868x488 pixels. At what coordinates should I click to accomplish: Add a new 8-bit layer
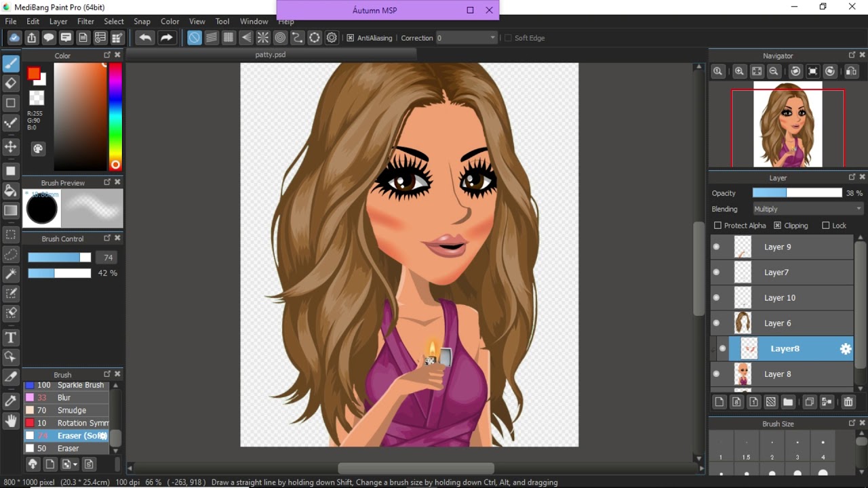736,402
